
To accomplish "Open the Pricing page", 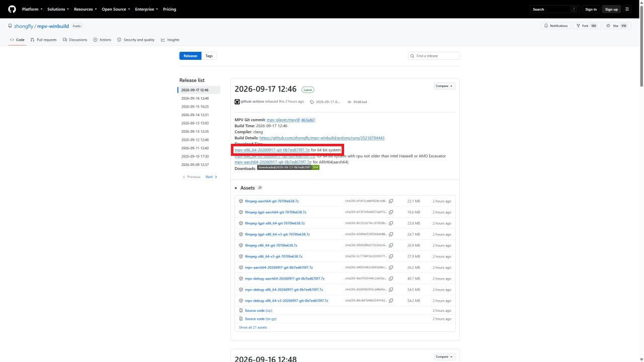I will (170, 9).
